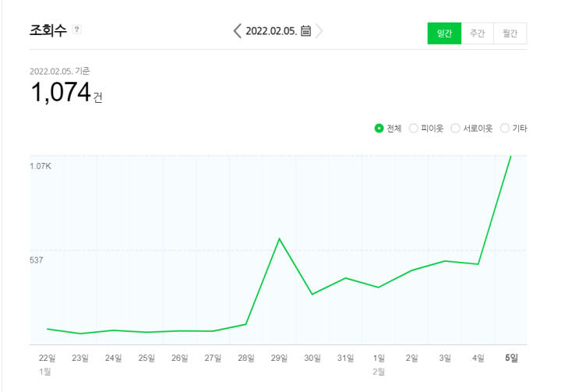
Task: Click the 27일 x-axis label
Action: coord(213,358)
